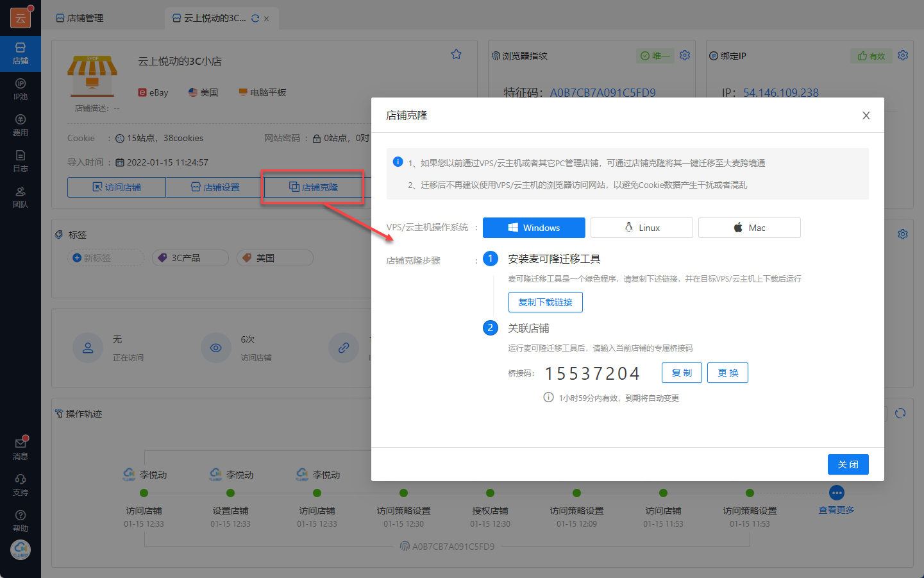Click 更换 to change bridge code
Image resolution: width=924 pixels, height=578 pixels.
(x=727, y=373)
